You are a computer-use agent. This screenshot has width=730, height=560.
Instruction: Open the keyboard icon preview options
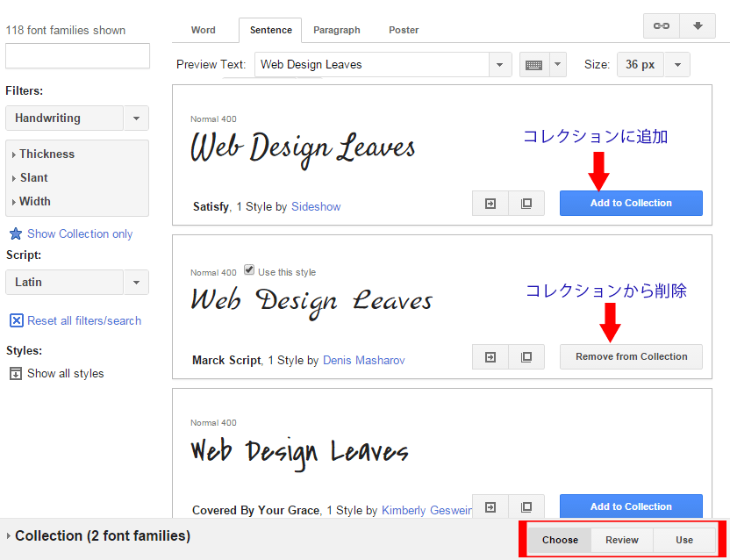pyautogui.click(x=543, y=65)
